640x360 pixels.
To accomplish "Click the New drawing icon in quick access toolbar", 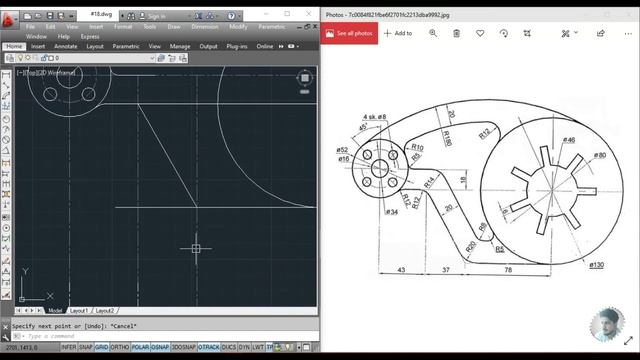I will (27, 16).
